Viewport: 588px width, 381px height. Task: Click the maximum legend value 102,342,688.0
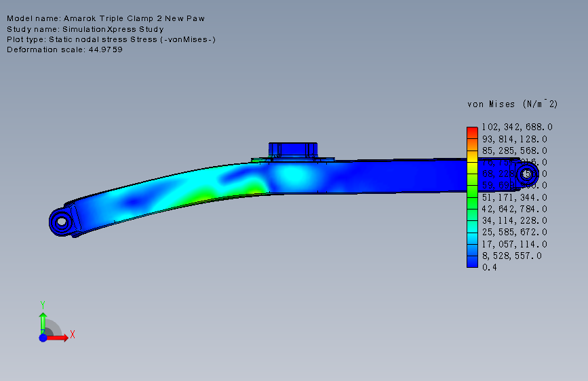coord(517,127)
